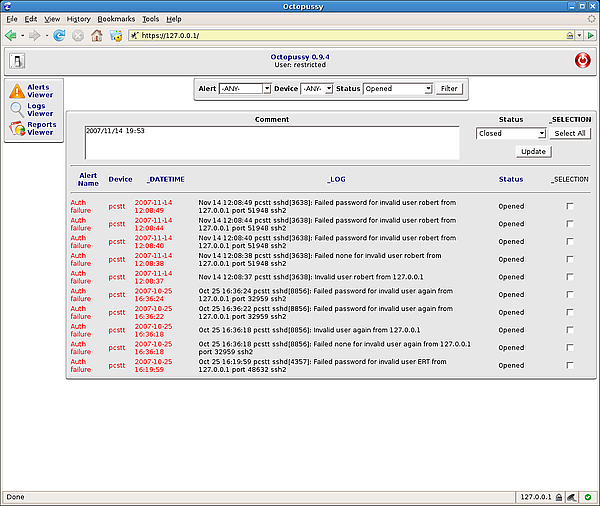
Task: Click the browser reload icon
Action: pyautogui.click(x=59, y=35)
